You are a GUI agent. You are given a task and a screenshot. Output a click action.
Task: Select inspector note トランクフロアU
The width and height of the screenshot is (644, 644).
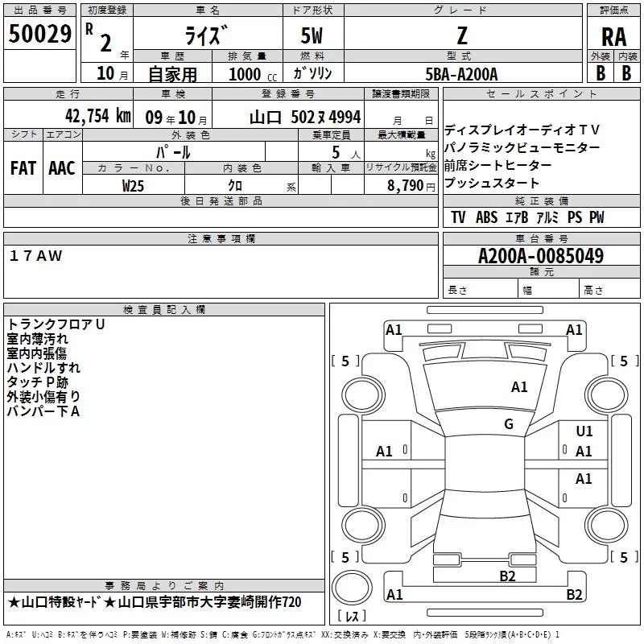pyautogui.click(x=56, y=324)
